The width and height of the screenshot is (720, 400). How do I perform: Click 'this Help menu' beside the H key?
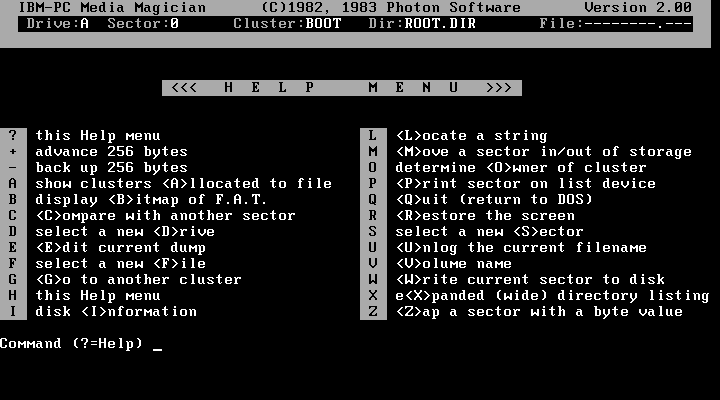[98, 296]
